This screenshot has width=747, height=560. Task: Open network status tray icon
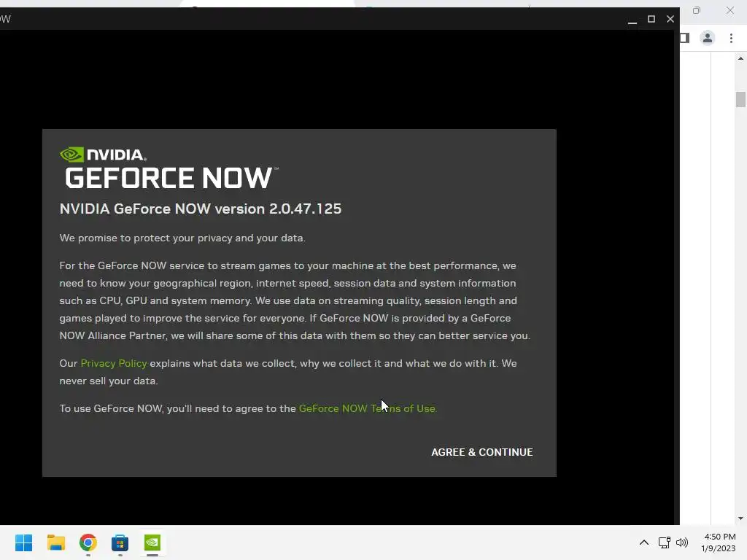(x=664, y=542)
